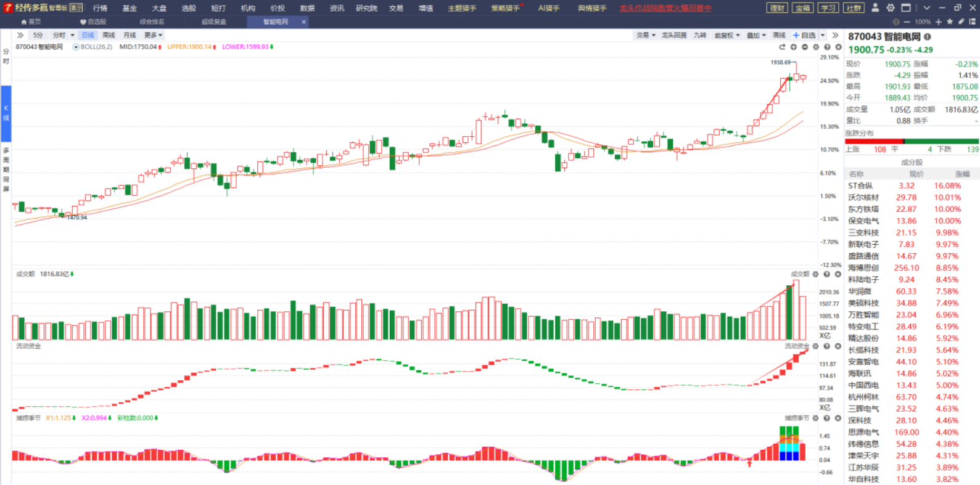Open settings gear for the 成交额 volume panel
This screenshot has height=485, width=980.
pos(815,274)
